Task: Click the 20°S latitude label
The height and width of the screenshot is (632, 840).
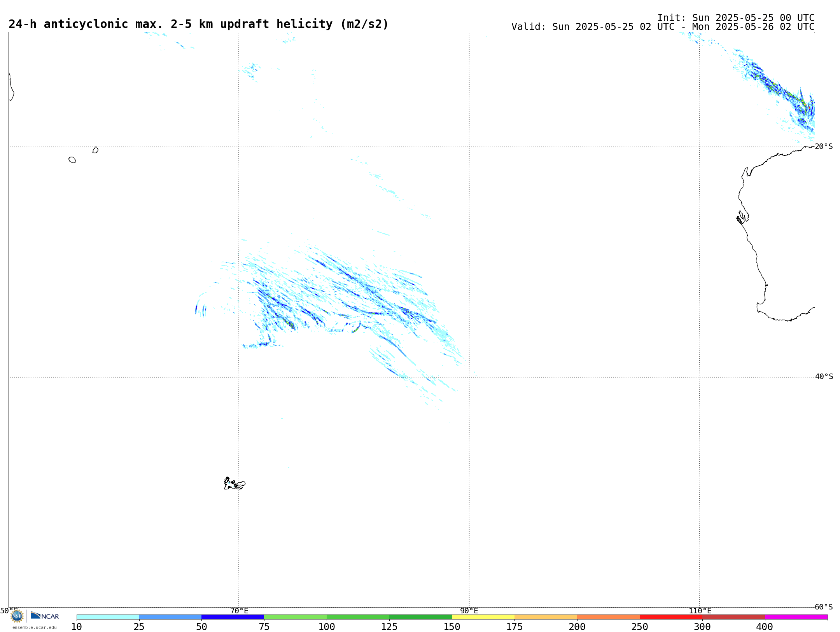Action: [x=824, y=147]
